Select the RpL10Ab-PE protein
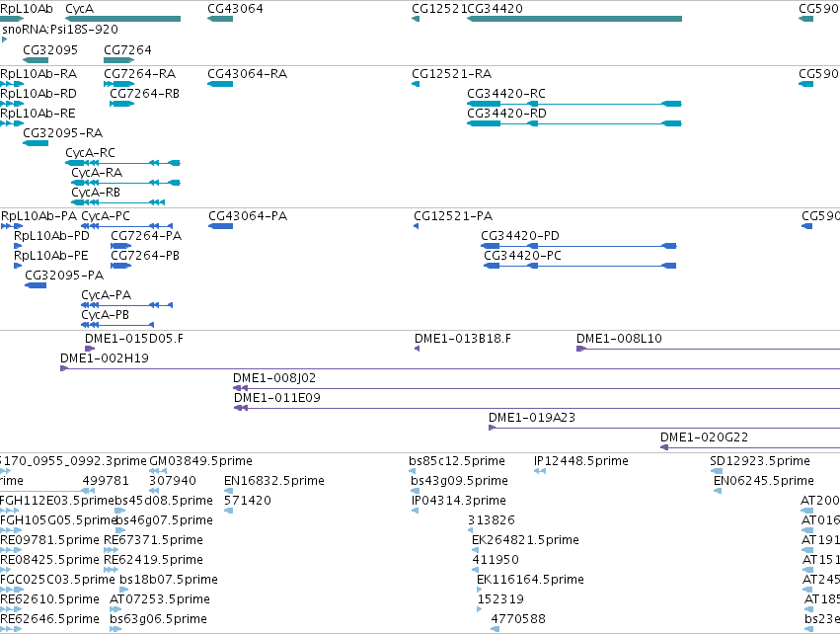This screenshot has width=840, height=634. tap(18, 266)
